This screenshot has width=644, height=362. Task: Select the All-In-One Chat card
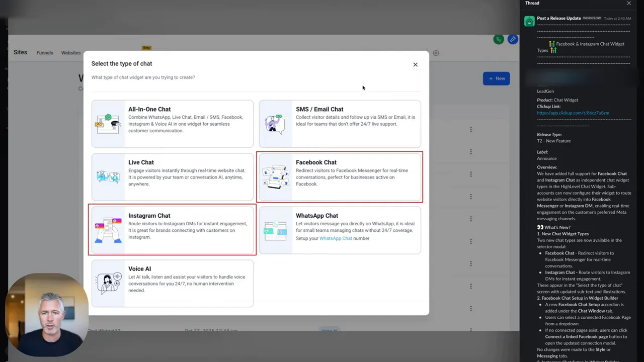(x=173, y=124)
